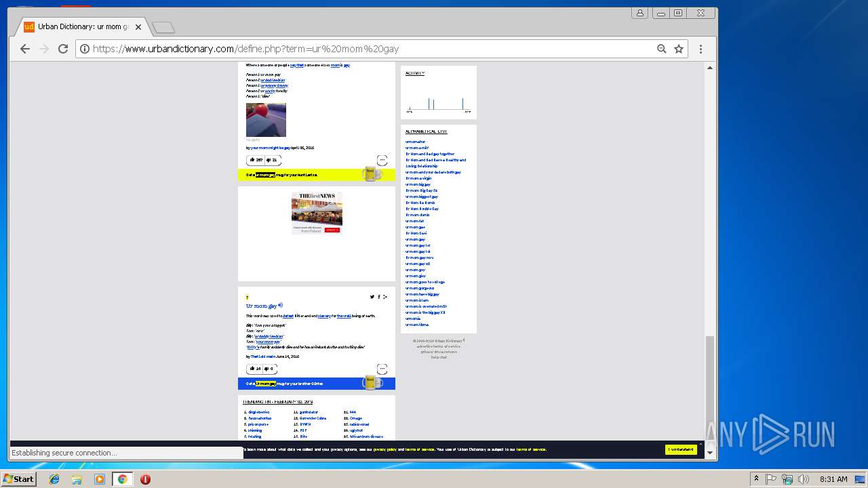The width and height of the screenshot is (868, 488).
Task: Upvote the definition with 14 likes
Action: coord(255,369)
